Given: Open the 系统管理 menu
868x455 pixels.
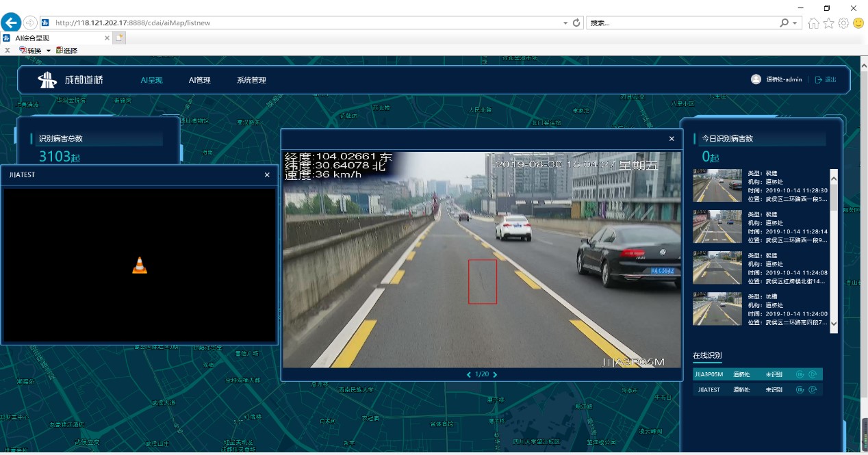Looking at the screenshot, I should 251,80.
